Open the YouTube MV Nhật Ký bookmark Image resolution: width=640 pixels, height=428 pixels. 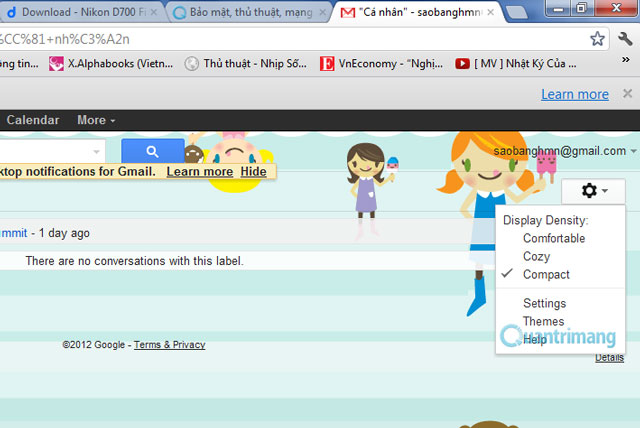point(516,64)
